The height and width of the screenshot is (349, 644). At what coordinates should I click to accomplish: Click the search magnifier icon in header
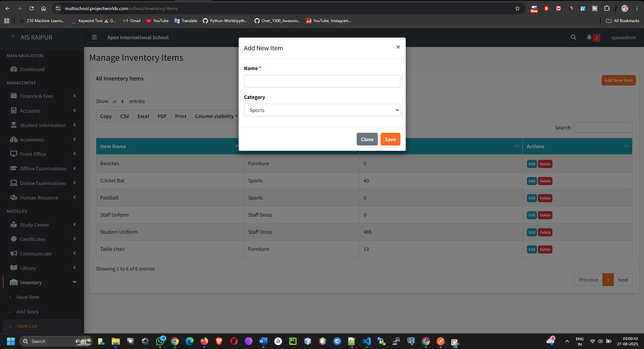[573, 37]
